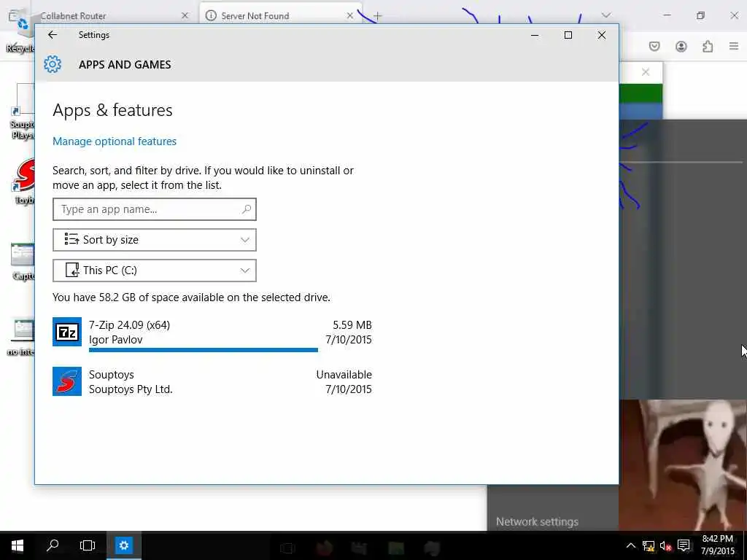The width and height of the screenshot is (747, 560).
Task: Click the Recycle Bin desktop icon
Action: [x=20, y=28]
